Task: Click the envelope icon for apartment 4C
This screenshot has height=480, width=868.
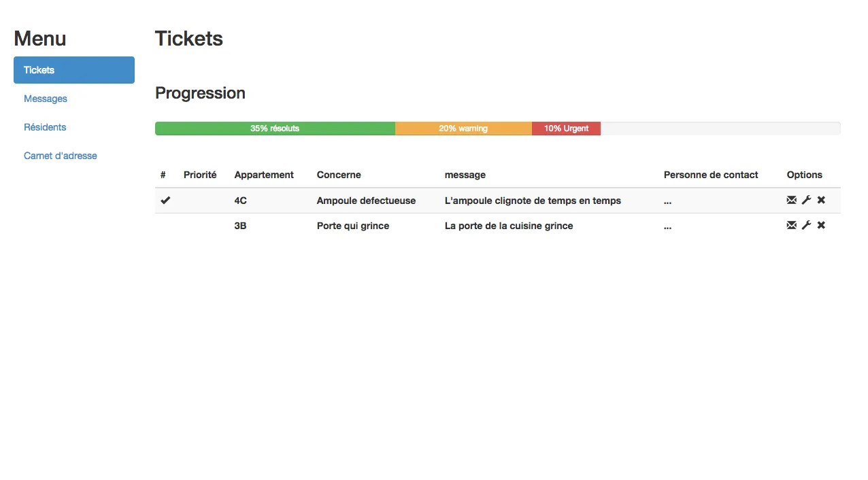Action: point(791,200)
